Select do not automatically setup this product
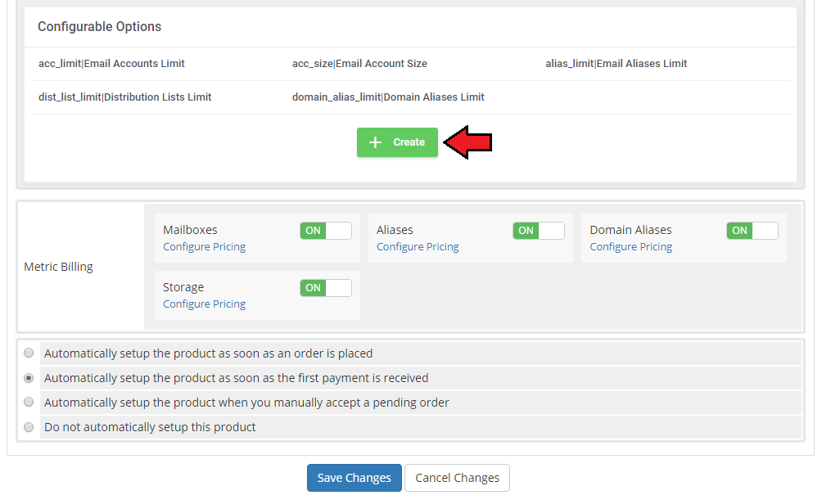The image size is (822, 504). coord(29,427)
